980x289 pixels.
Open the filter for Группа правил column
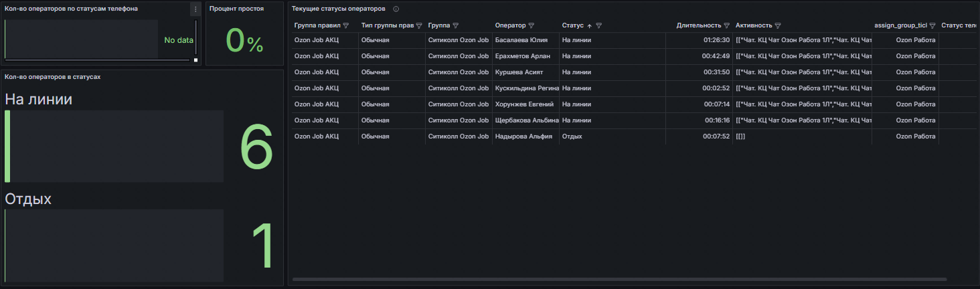346,25
